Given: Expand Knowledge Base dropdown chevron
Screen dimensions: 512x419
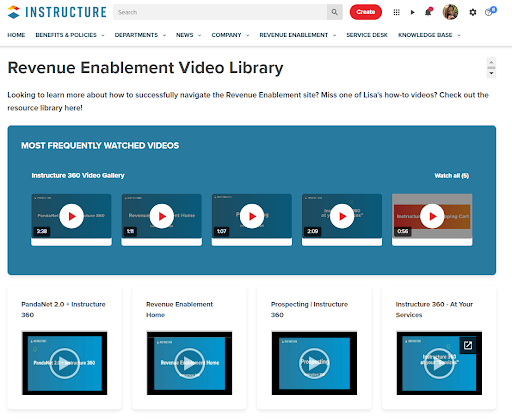Looking at the screenshot, I should click(459, 35).
